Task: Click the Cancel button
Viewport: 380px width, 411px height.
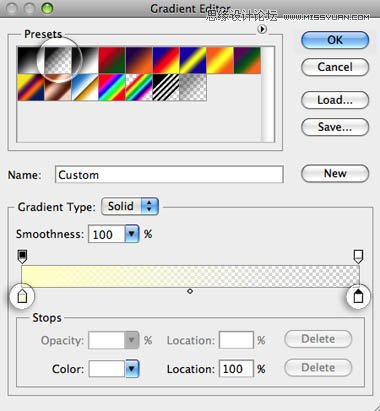Action: pos(335,67)
